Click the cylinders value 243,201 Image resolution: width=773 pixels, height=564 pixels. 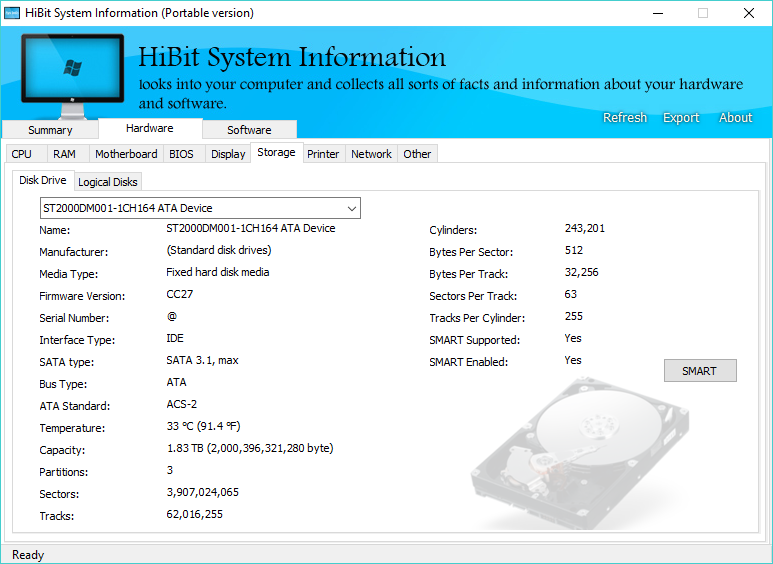585,228
